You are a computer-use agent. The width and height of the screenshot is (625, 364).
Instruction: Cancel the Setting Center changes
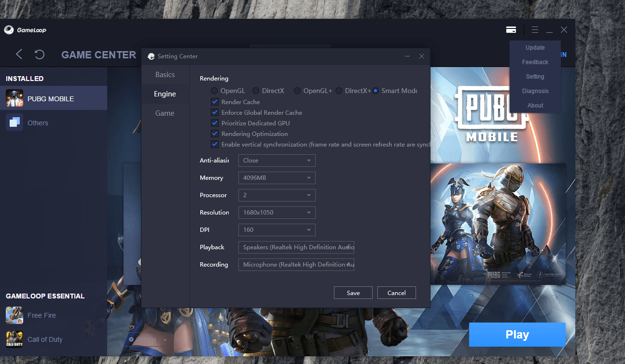tap(397, 293)
